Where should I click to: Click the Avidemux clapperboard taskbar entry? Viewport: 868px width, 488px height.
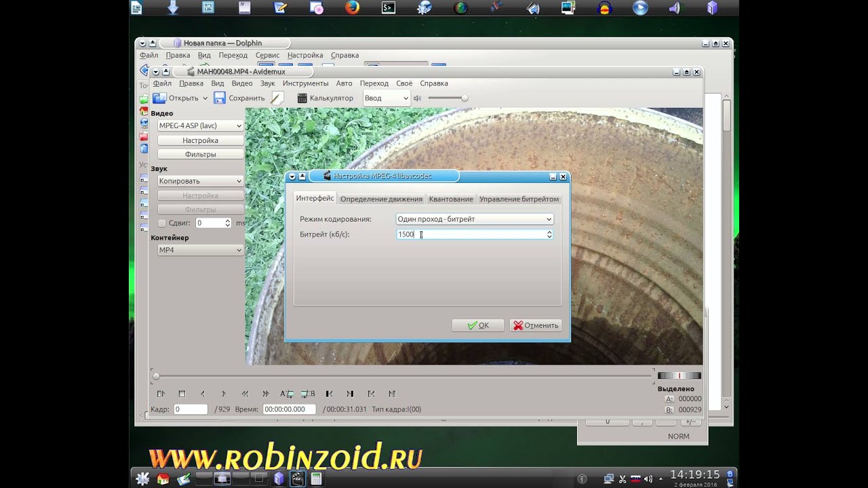pos(298,479)
